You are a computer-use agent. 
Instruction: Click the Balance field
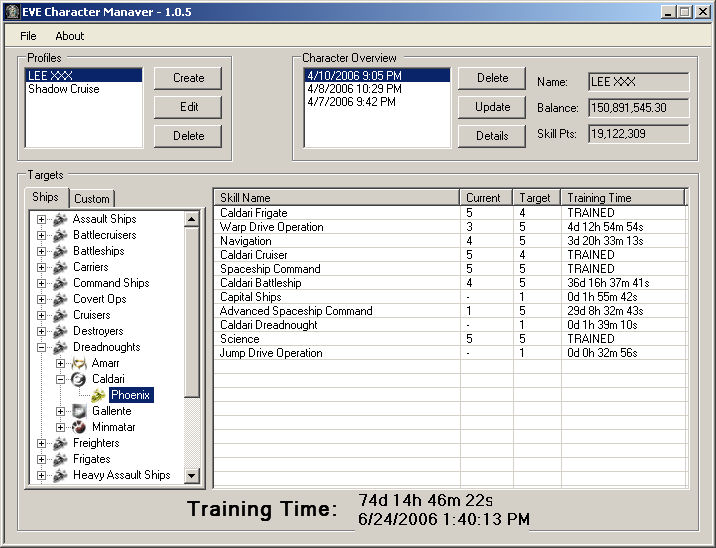coord(638,108)
